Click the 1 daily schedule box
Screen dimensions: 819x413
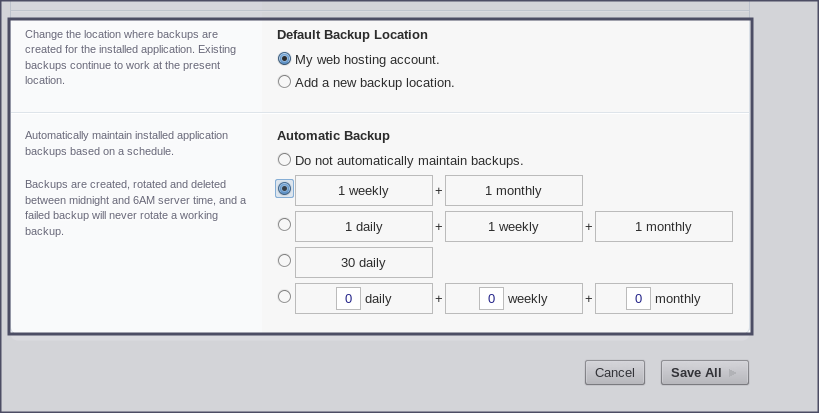tap(363, 226)
